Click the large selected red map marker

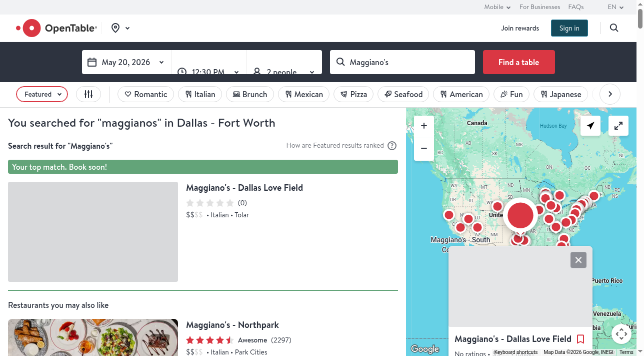[x=520, y=215]
